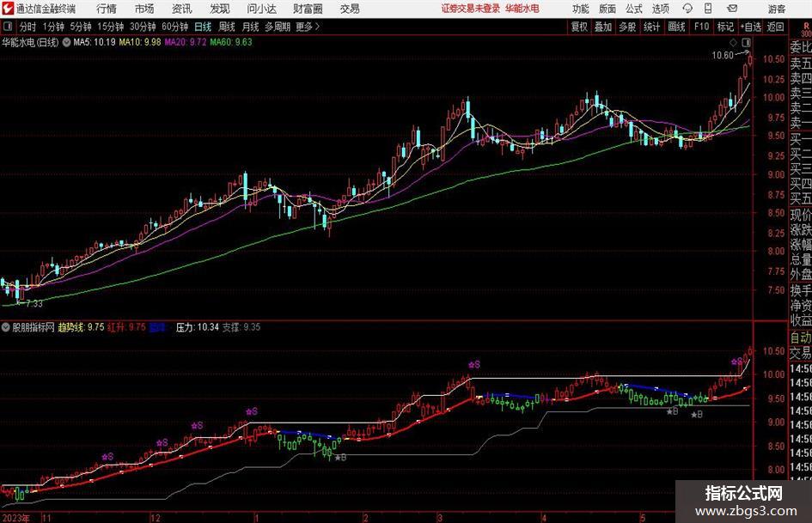Click the red 华能水电 stock name in title bar
The width and height of the screenshot is (812, 523).
pyautogui.click(x=522, y=9)
